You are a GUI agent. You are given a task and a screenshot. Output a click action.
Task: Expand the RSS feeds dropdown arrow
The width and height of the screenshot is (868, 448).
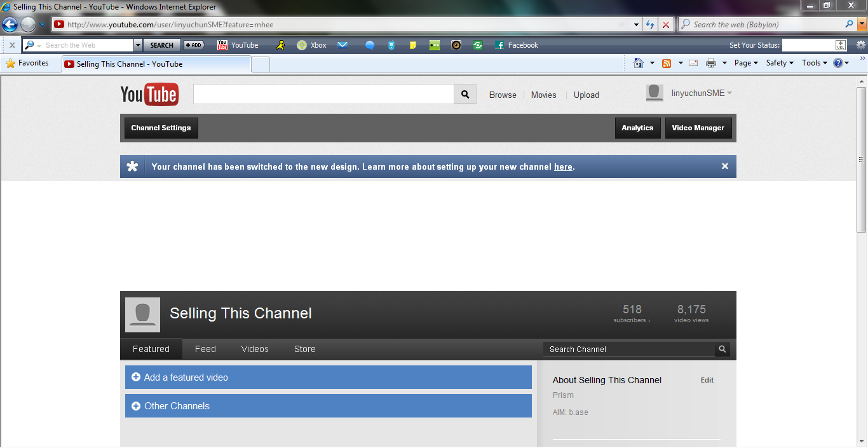[681, 63]
